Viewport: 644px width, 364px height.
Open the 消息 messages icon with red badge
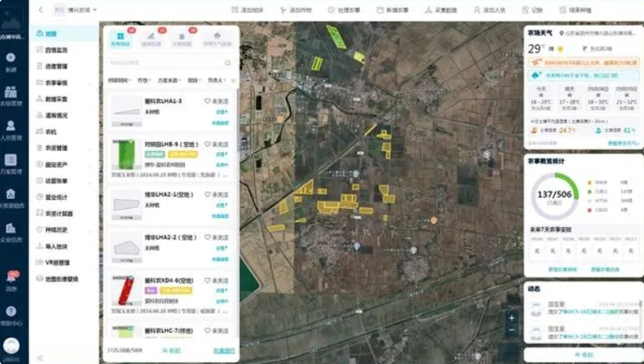(x=12, y=277)
